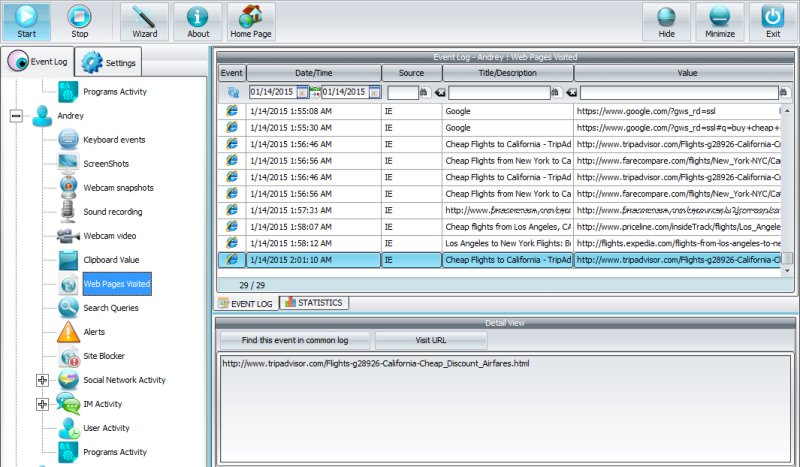This screenshot has height=467, width=800.
Task: Select the EVENT LOG bottom tab
Action: pyautogui.click(x=246, y=304)
